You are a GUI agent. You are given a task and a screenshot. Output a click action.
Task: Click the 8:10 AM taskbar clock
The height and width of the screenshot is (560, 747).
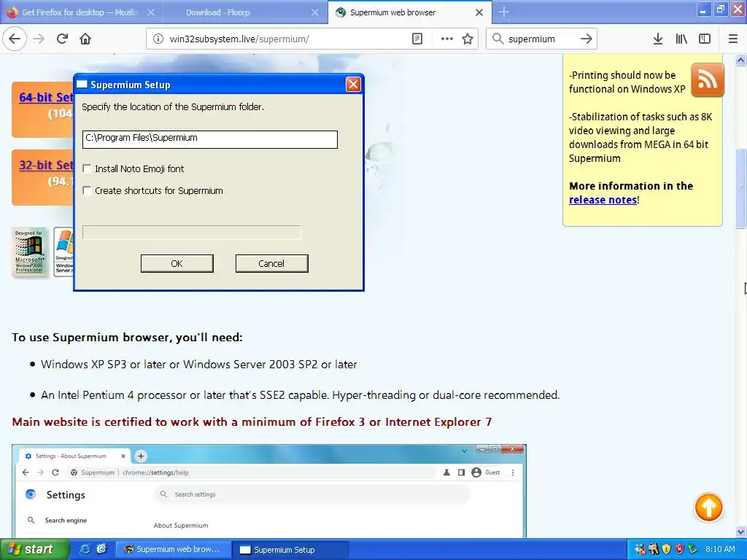click(720, 549)
